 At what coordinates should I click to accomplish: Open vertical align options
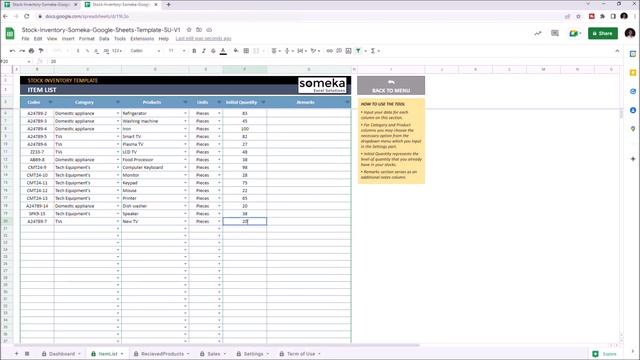click(x=289, y=51)
